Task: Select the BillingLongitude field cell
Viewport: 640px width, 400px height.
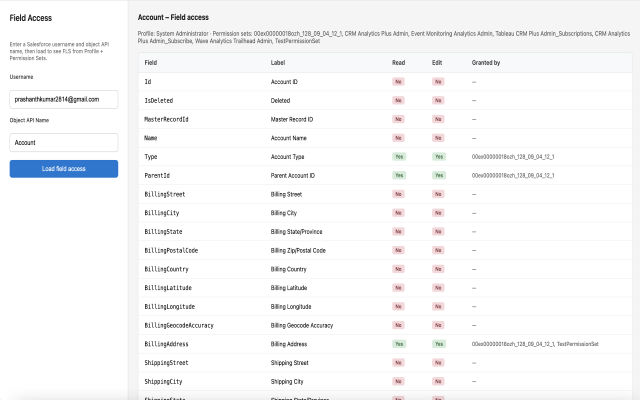Action: point(169,307)
